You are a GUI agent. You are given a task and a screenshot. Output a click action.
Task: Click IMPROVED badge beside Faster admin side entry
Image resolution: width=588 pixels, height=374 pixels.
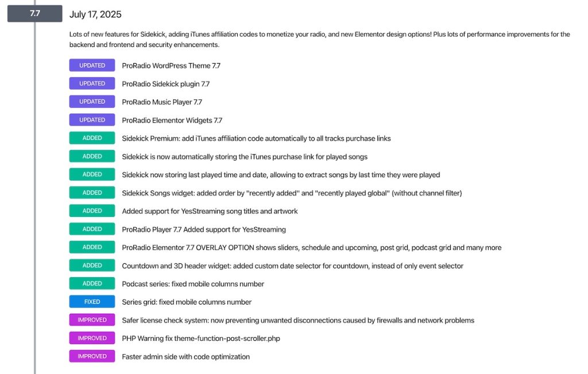tap(92, 356)
